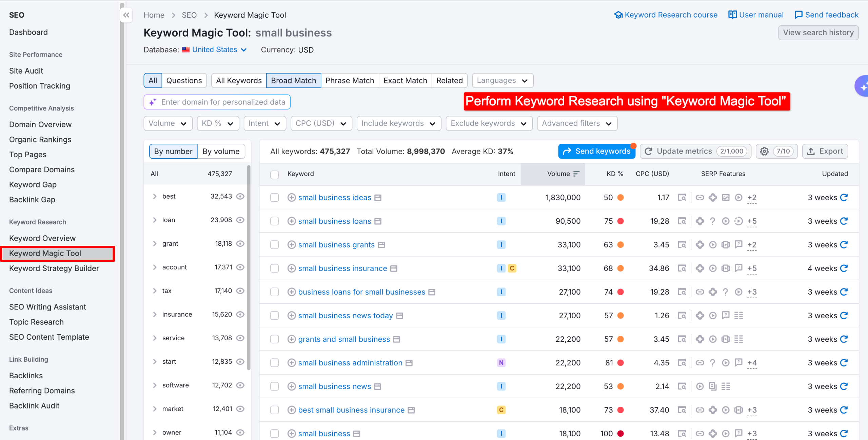
Task: Open the column settings gear showing 7/10
Action: click(765, 151)
